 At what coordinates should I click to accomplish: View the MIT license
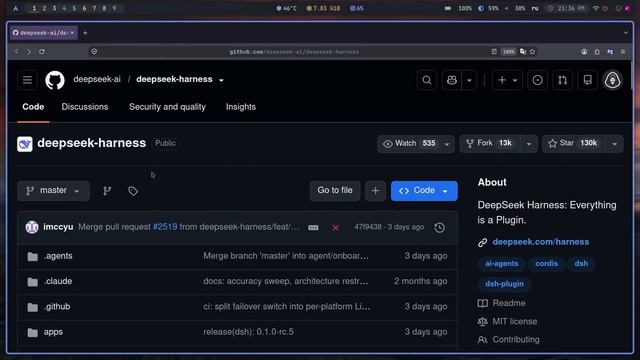click(x=507, y=322)
